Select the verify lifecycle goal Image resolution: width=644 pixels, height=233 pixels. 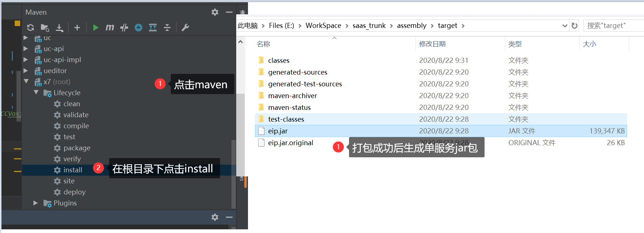72,159
